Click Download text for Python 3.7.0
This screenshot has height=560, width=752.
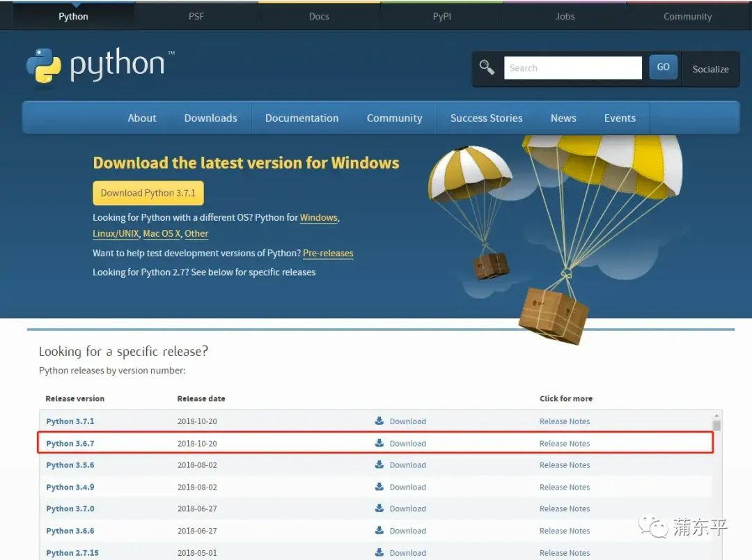coord(407,508)
